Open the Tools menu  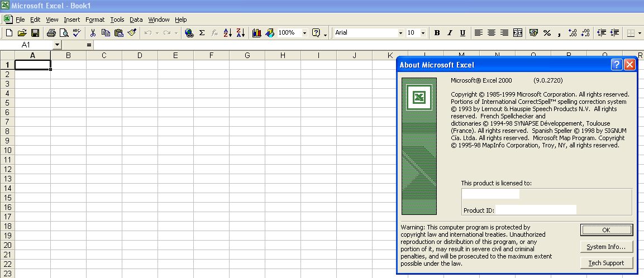(x=117, y=20)
